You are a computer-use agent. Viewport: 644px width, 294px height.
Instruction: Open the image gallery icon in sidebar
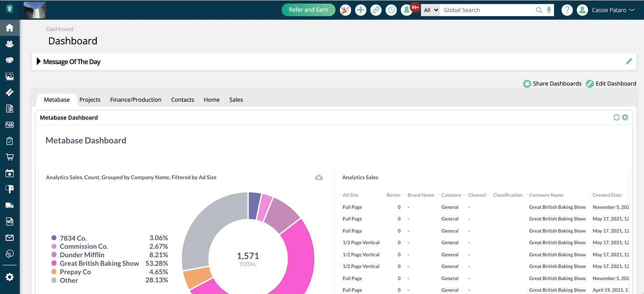pos(9,76)
